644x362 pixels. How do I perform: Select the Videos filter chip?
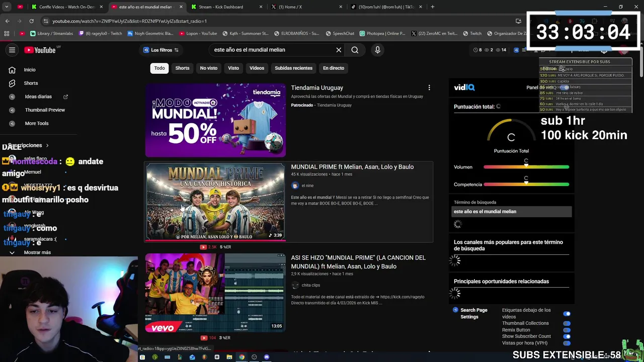coord(257,68)
